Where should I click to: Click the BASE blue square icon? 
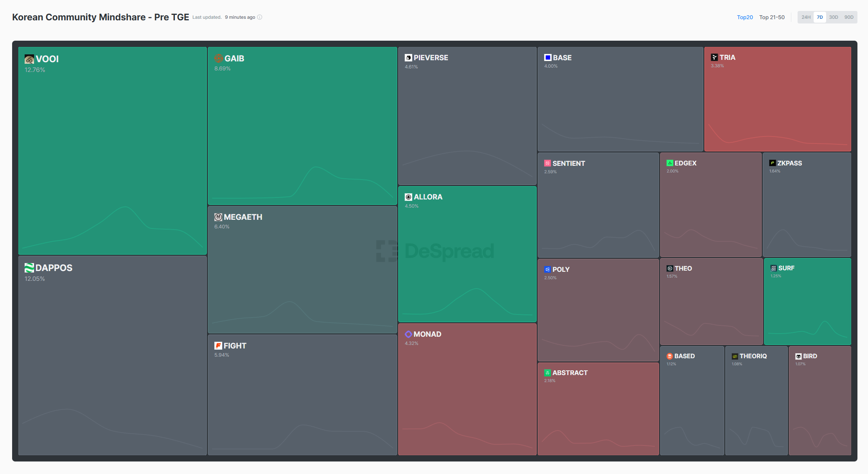[548, 57]
